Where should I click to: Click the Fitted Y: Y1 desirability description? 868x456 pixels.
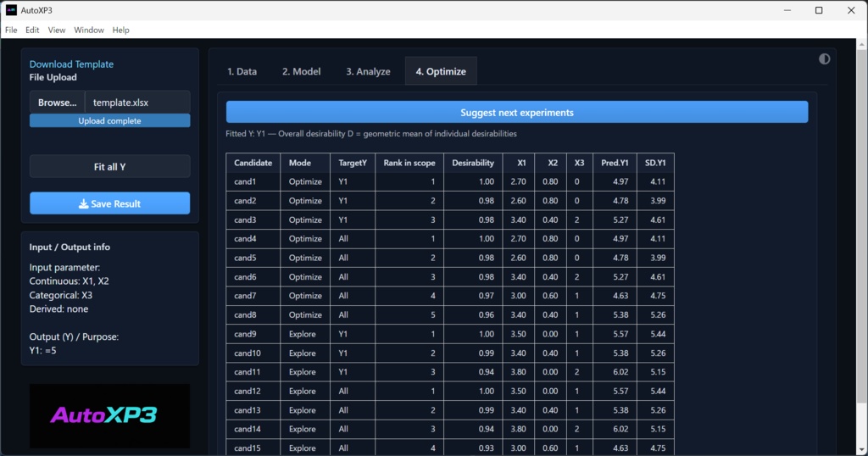coord(371,133)
